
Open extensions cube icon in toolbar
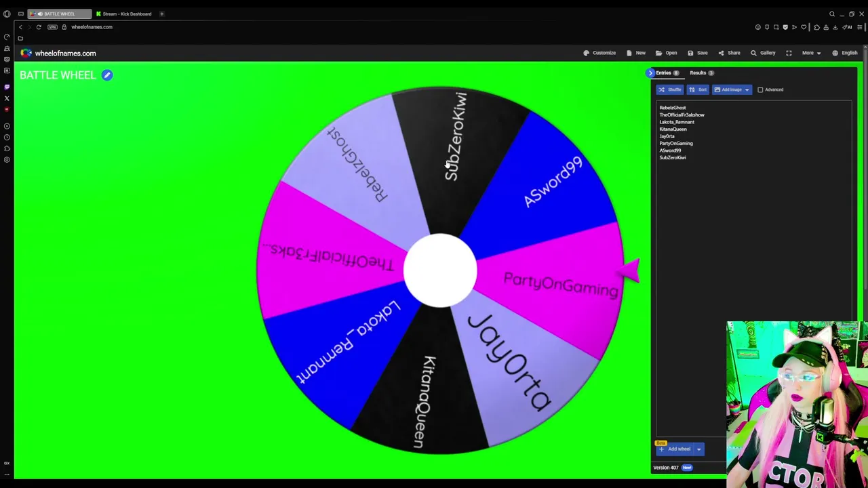(816, 27)
